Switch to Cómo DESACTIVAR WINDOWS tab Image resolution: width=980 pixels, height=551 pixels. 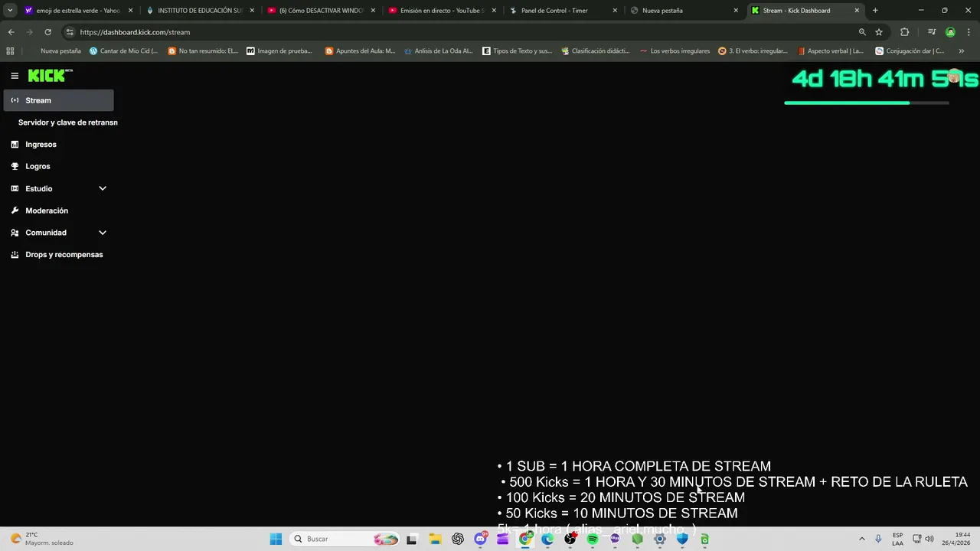point(321,11)
